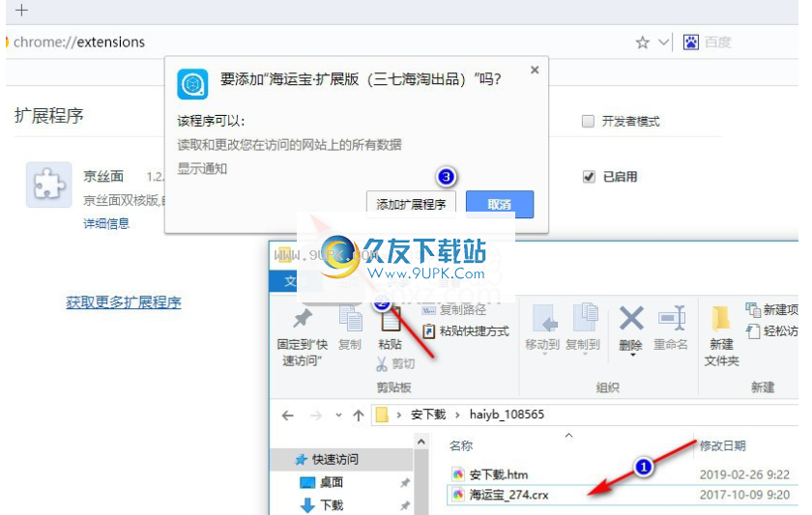812x515 pixels.
Task: Open the 详细信息 link for 京丝面
Action: click(106, 223)
